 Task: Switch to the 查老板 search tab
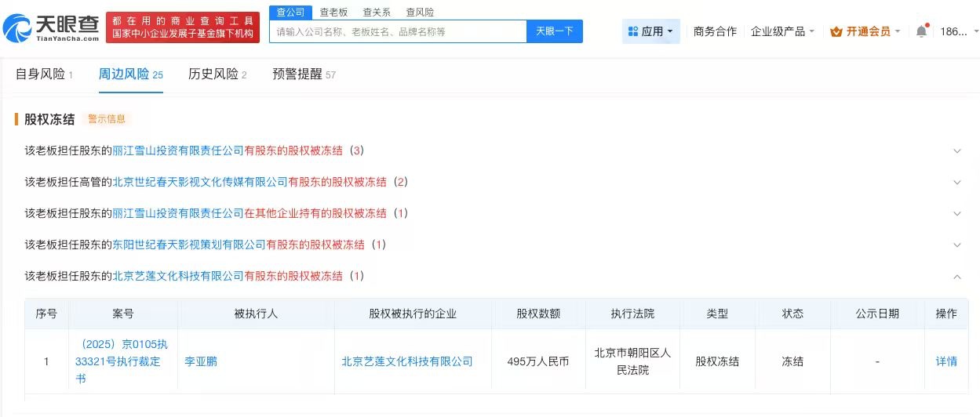(x=333, y=13)
